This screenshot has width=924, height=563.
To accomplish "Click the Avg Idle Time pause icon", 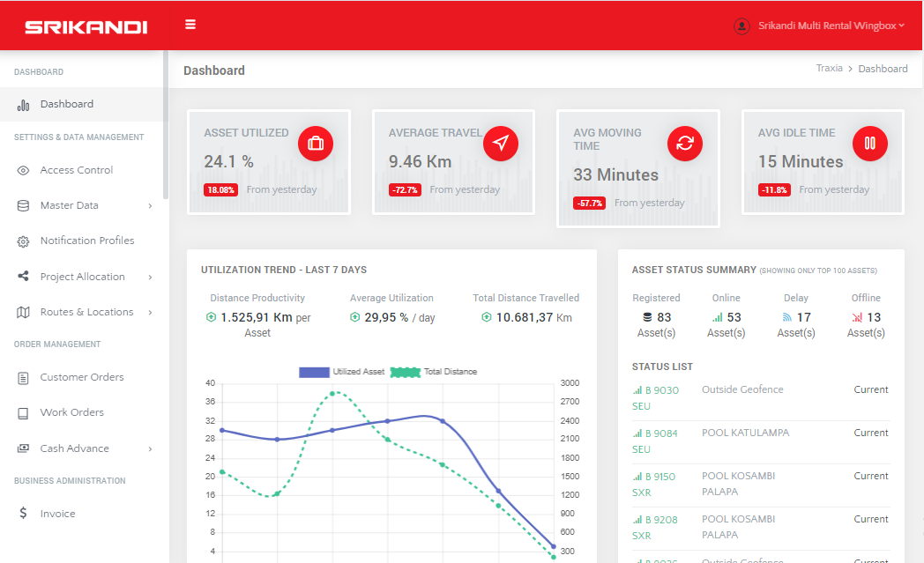I will (x=869, y=144).
